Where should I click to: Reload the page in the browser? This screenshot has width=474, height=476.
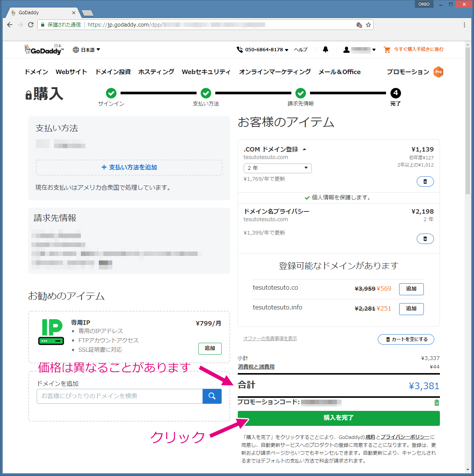tap(31, 25)
